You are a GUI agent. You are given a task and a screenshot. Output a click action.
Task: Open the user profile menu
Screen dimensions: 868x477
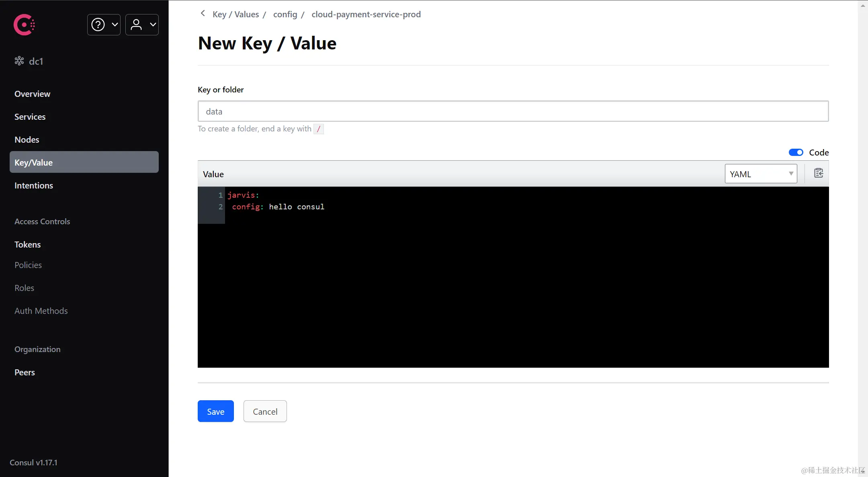[x=136, y=25]
